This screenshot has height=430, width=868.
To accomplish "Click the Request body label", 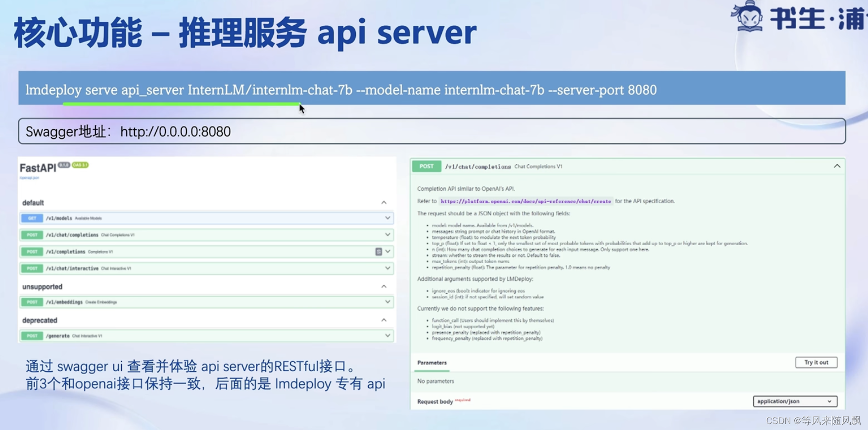I will pos(435,402).
